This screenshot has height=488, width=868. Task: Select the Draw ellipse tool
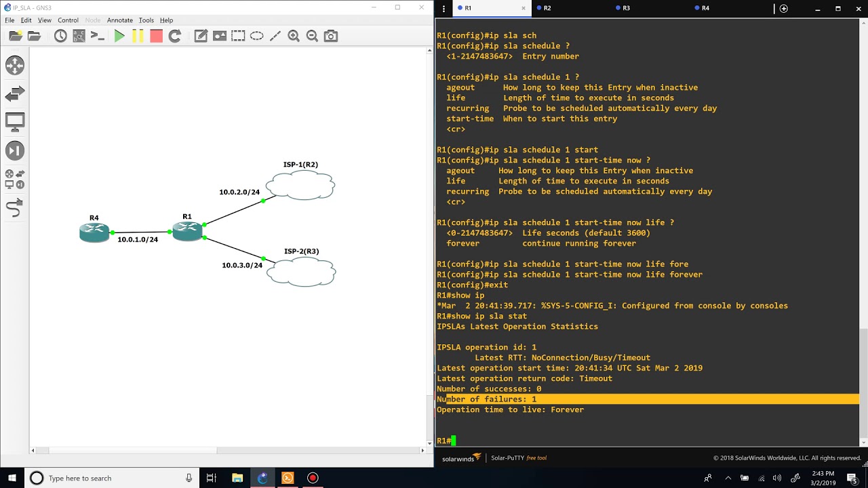click(256, 36)
